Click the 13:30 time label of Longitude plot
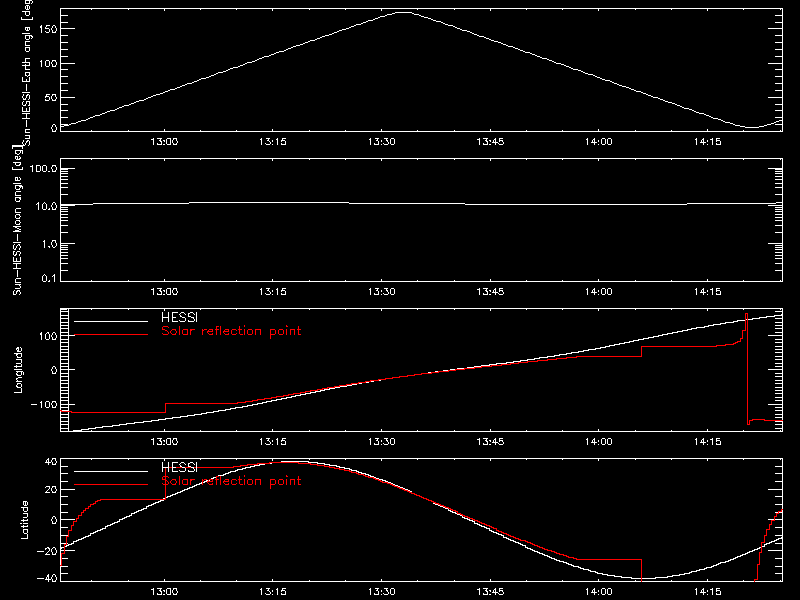 382,442
